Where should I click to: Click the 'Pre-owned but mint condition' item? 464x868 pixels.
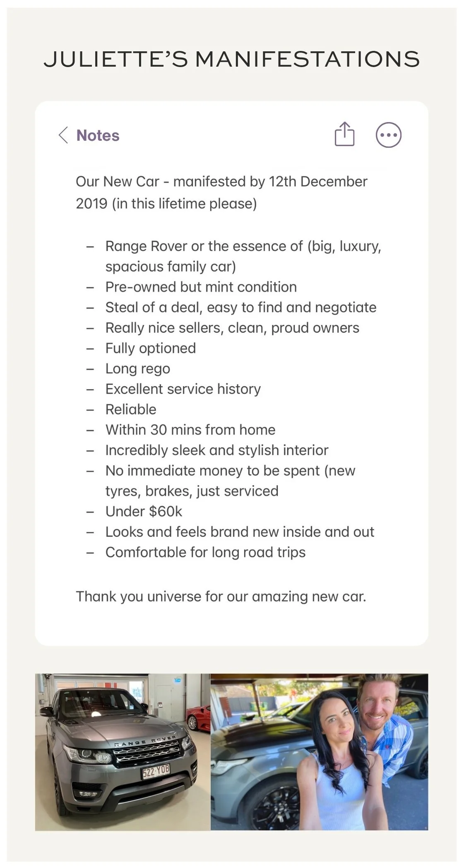201,287
